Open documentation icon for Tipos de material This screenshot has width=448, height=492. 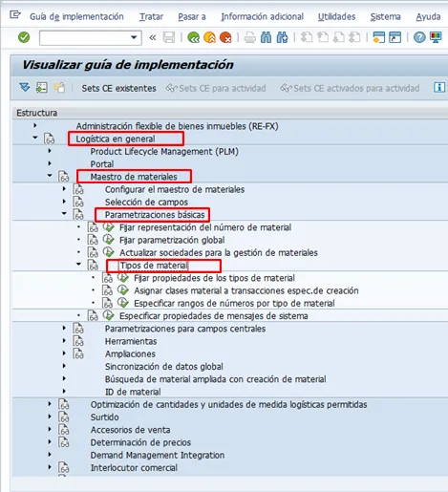[93, 266]
